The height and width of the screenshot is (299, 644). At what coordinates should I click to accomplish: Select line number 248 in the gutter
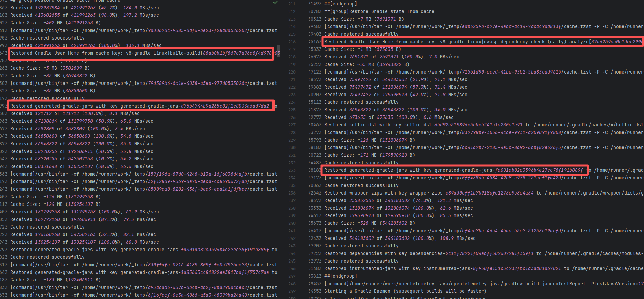(x=292, y=284)
